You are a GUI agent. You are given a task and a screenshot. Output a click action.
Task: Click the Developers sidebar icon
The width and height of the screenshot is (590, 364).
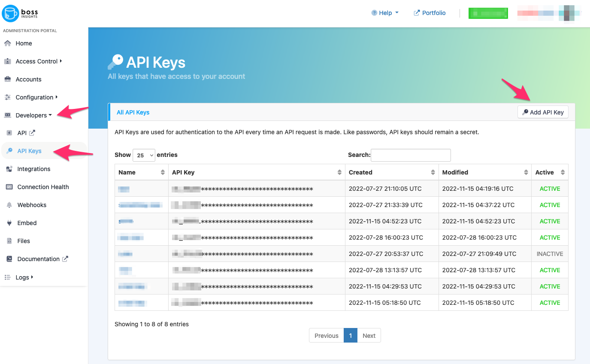pyautogui.click(x=7, y=115)
